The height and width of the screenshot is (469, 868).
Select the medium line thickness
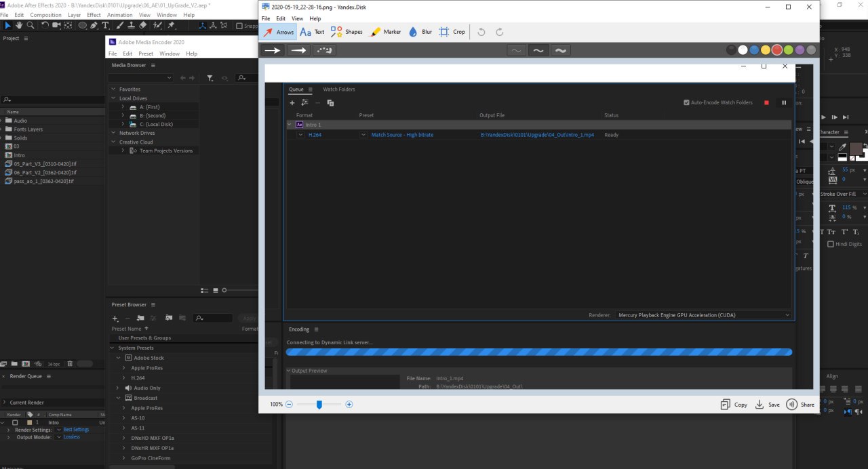point(538,50)
